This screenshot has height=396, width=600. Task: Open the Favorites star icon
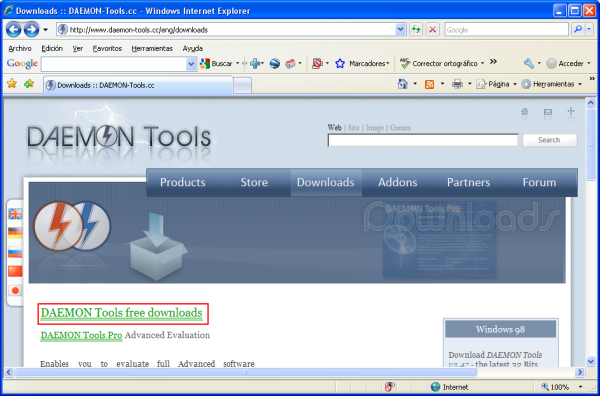tap(12, 83)
